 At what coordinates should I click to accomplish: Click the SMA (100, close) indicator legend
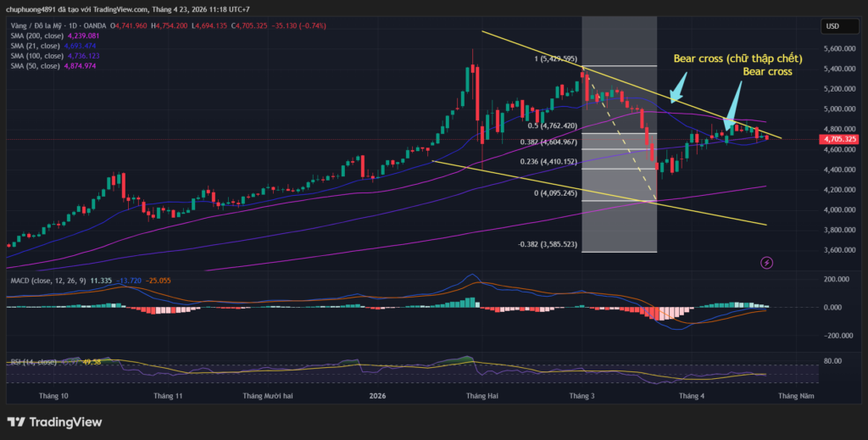coord(35,56)
